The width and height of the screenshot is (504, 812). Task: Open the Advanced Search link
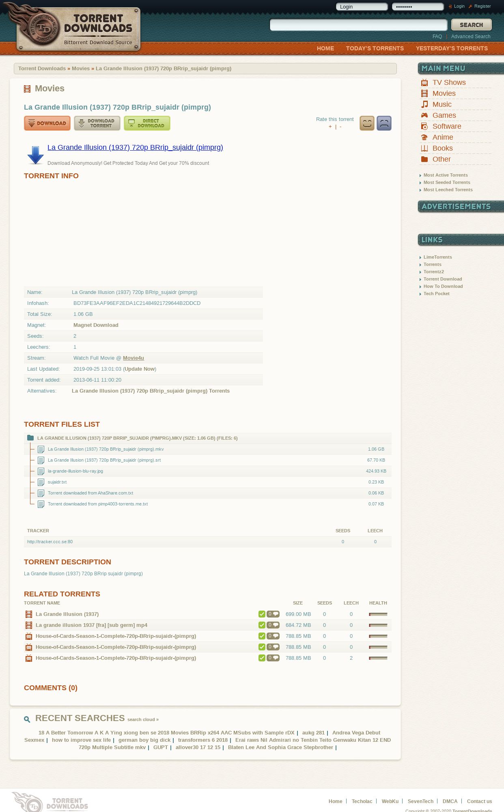pyautogui.click(x=471, y=37)
